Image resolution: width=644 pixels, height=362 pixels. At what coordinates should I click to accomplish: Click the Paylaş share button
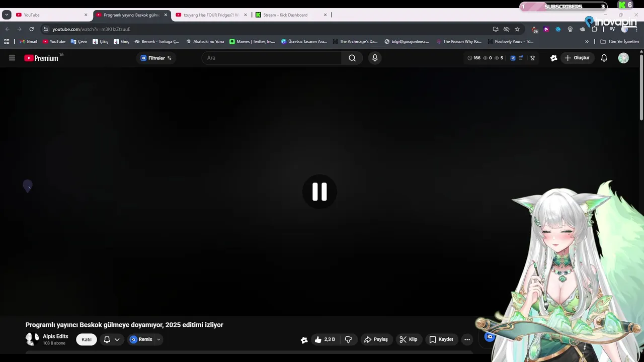tap(376, 339)
